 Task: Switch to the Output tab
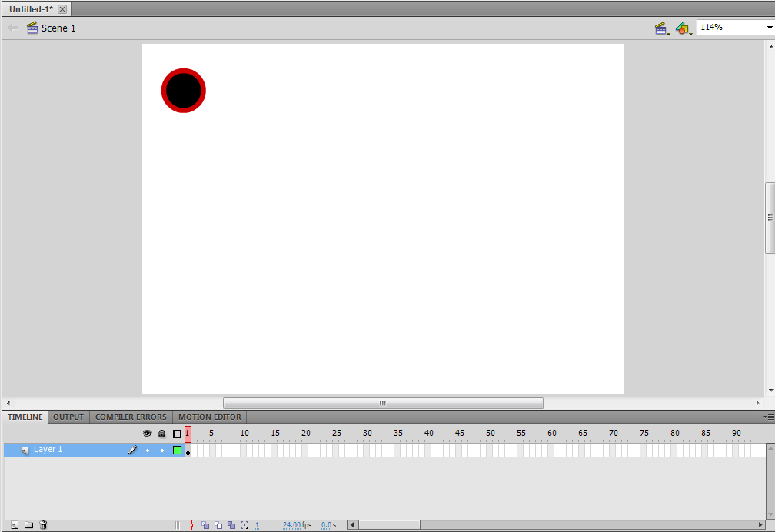68,417
